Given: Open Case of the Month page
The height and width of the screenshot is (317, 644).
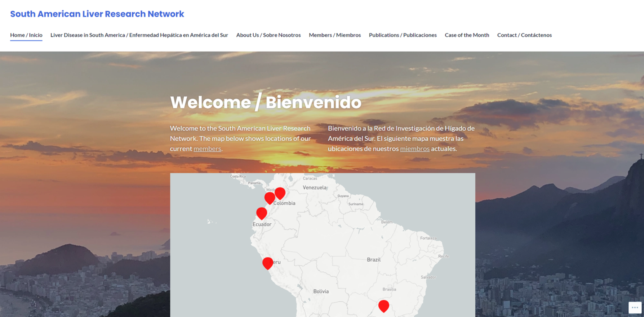Looking at the screenshot, I should point(467,35).
